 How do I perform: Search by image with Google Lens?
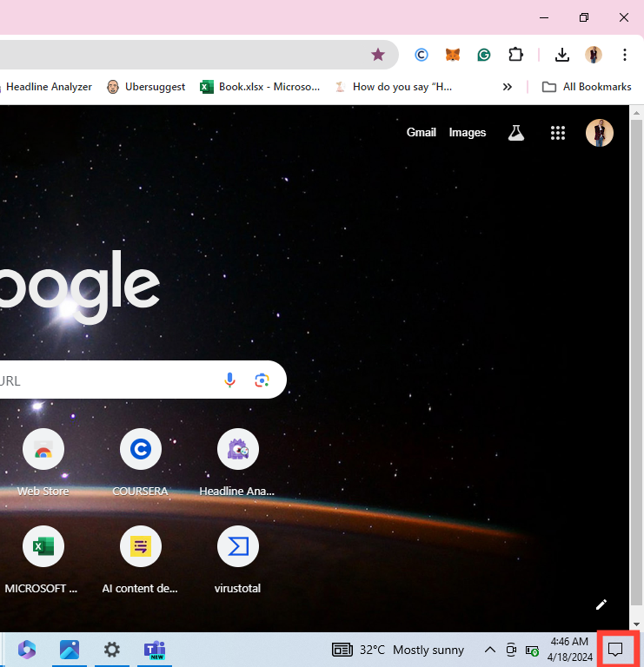pyautogui.click(x=262, y=380)
